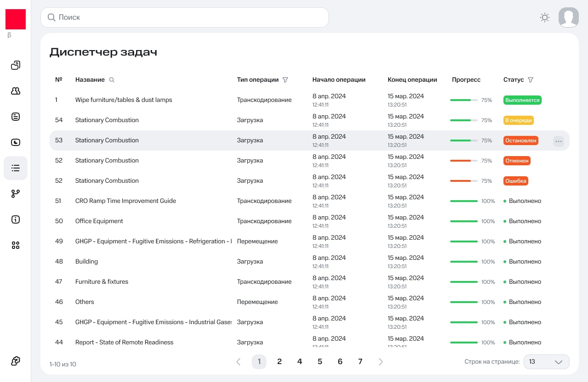588x382 pixels.
Task: Select the task manager list icon in sidebar
Action: click(16, 168)
